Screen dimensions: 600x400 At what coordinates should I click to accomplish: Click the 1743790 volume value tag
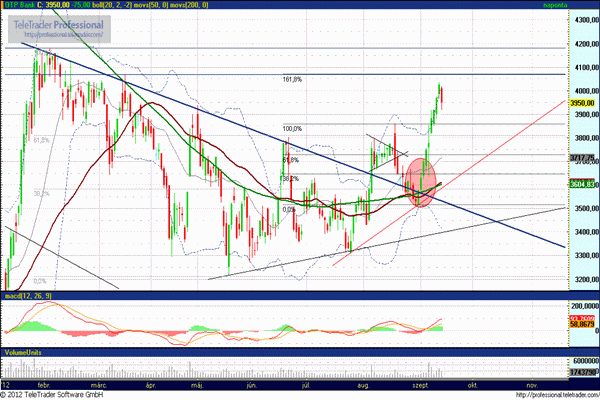pyautogui.click(x=554, y=372)
